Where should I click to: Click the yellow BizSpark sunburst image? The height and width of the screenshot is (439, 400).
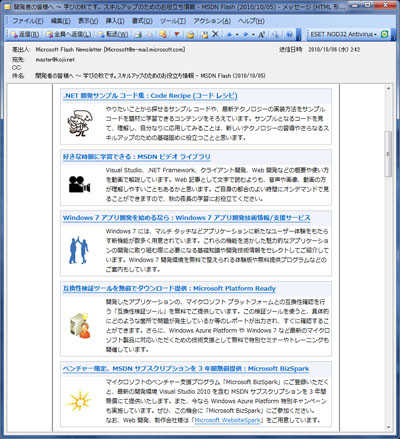79,401
